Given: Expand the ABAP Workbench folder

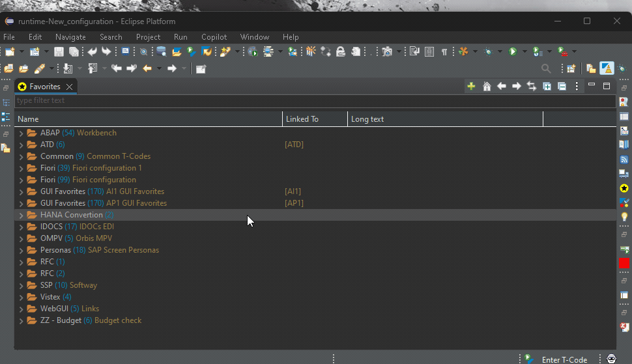Looking at the screenshot, I should (21, 133).
